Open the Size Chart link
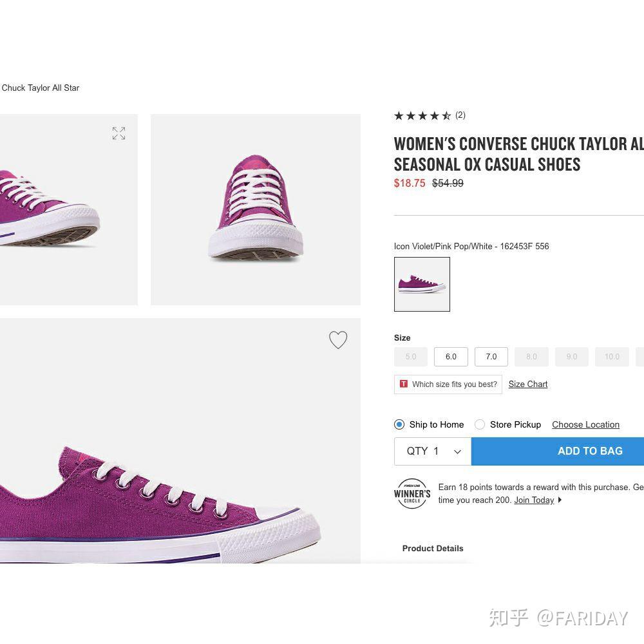 528,384
